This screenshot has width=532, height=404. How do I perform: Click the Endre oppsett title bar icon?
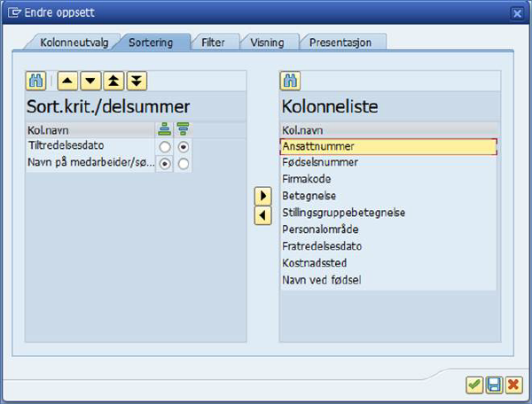[x=14, y=13]
